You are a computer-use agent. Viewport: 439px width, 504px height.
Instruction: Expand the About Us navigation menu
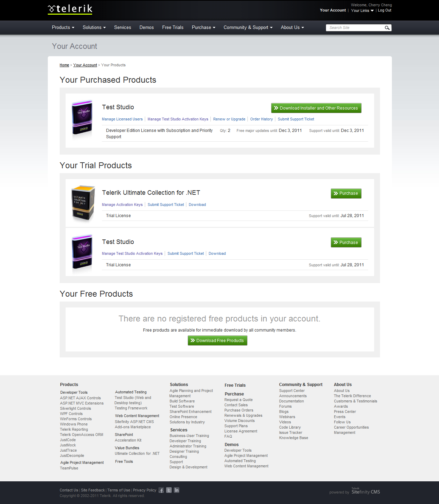click(292, 27)
